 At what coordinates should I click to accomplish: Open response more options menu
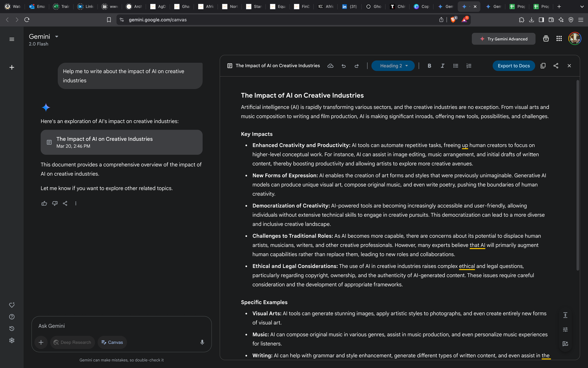(76, 203)
